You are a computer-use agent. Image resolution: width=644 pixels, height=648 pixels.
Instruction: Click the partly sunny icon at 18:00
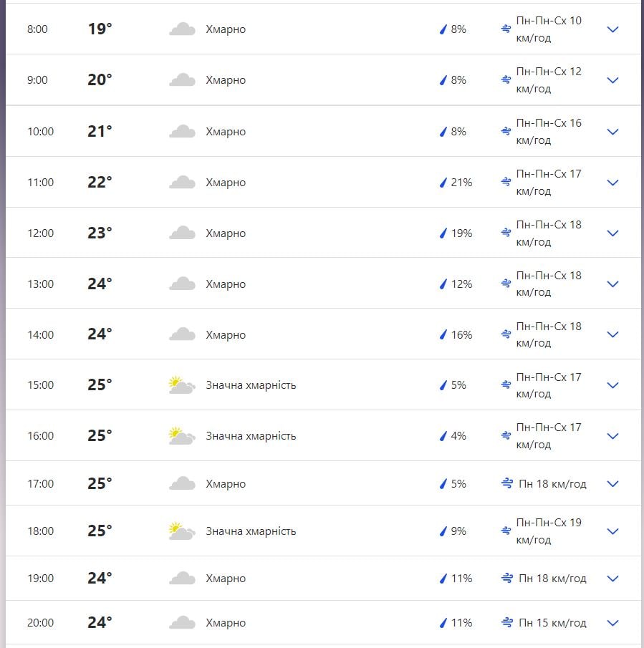(181, 531)
